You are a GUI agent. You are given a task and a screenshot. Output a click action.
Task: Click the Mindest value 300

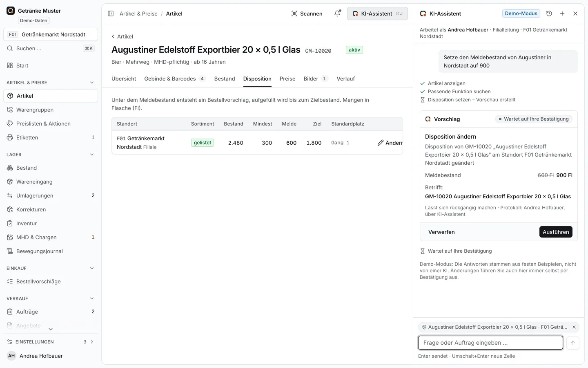267,143
